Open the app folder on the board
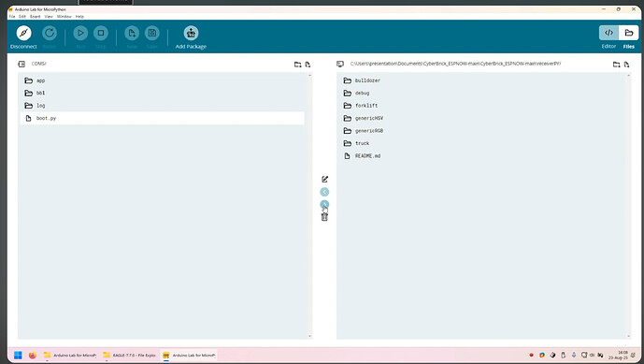The height and width of the screenshot is (364, 644). coord(163,80)
